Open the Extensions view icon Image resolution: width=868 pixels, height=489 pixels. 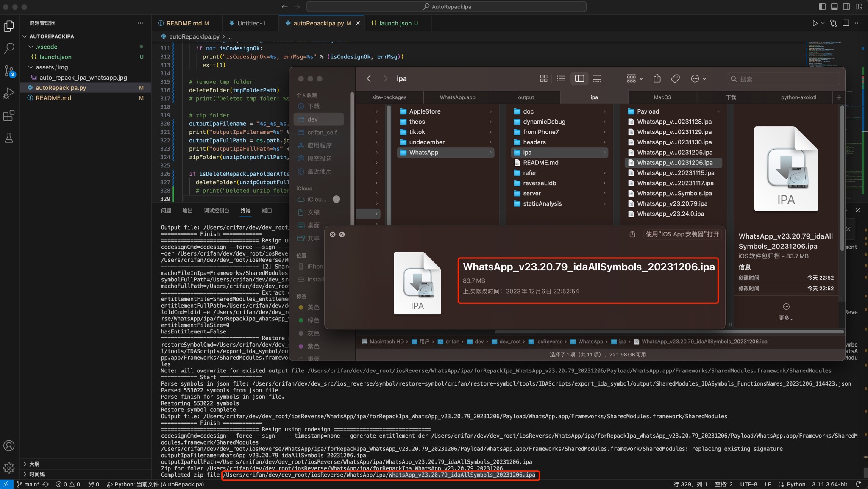[x=9, y=115]
